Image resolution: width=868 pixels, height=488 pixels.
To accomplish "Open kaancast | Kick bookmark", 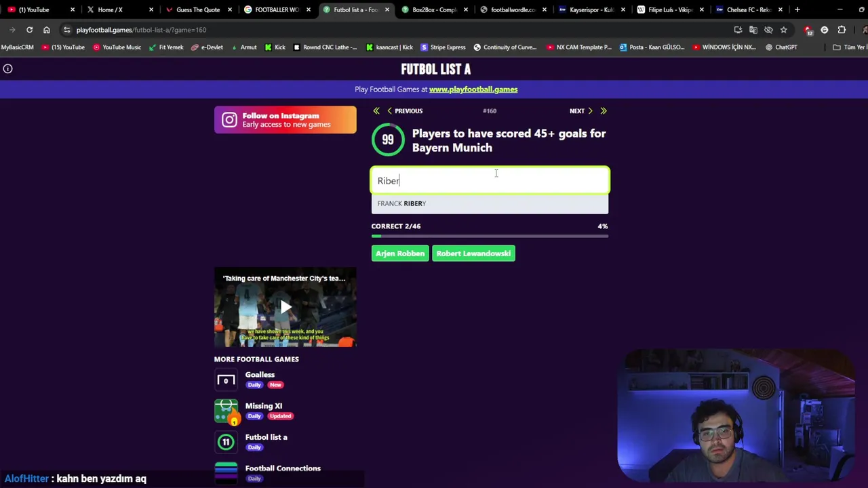I will pyautogui.click(x=389, y=47).
